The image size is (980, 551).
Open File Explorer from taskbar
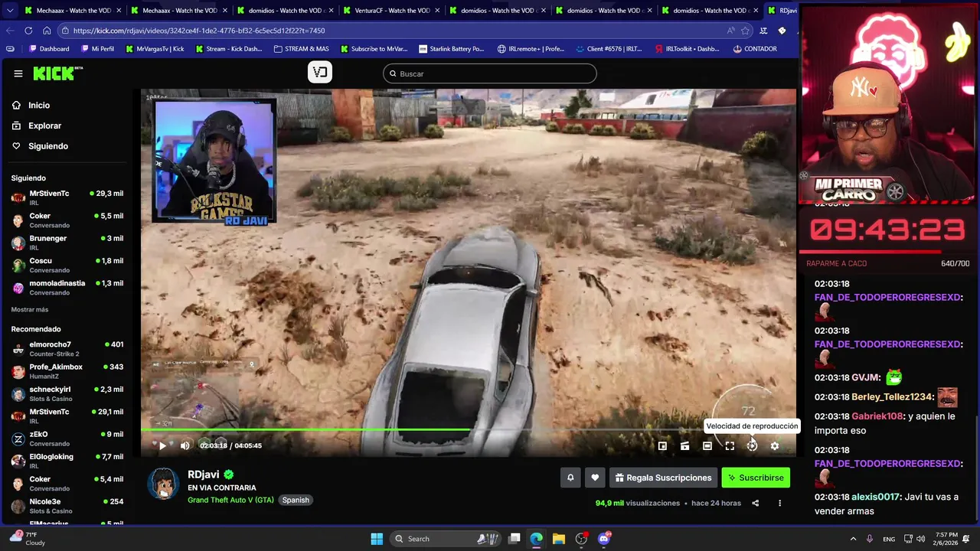click(x=559, y=539)
